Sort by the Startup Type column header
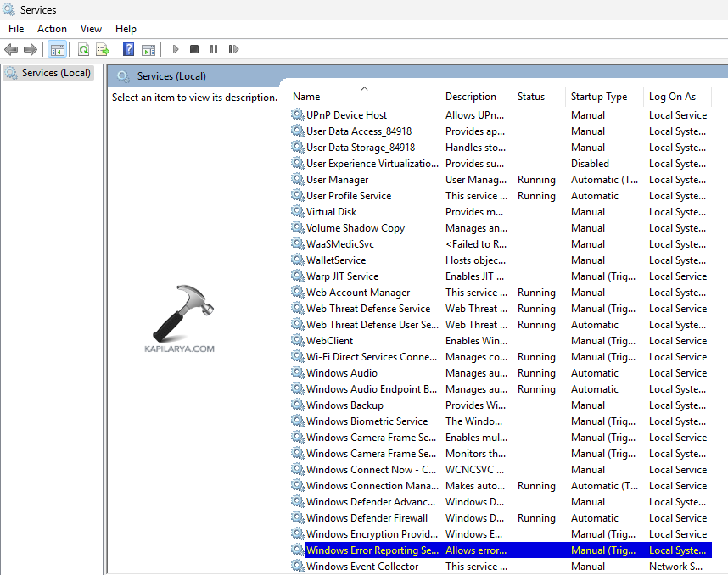Image resolution: width=728 pixels, height=575 pixels. coord(599,97)
